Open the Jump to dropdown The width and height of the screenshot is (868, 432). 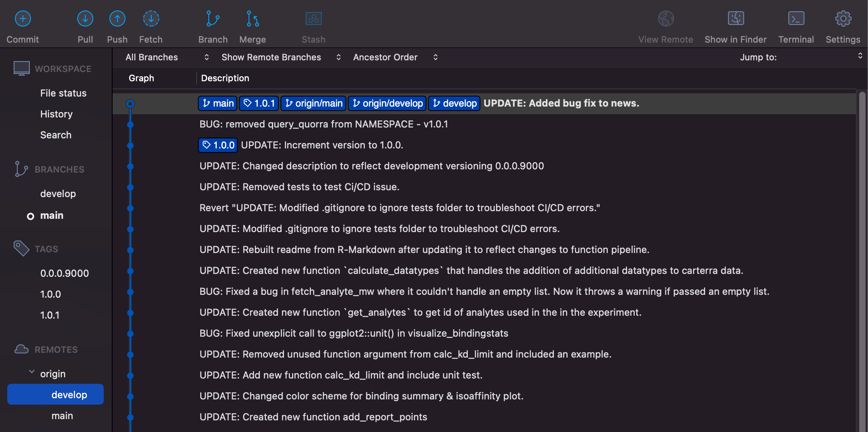click(800, 57)
